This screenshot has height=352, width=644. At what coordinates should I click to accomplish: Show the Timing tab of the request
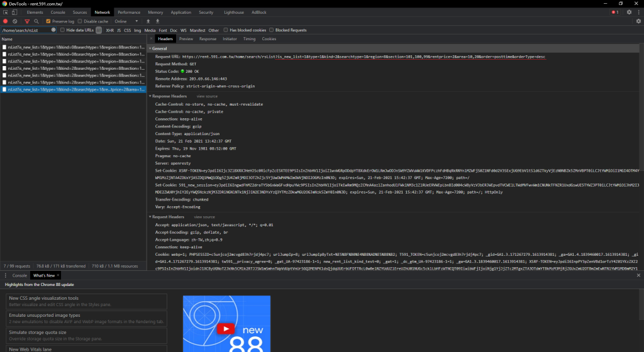249,39
